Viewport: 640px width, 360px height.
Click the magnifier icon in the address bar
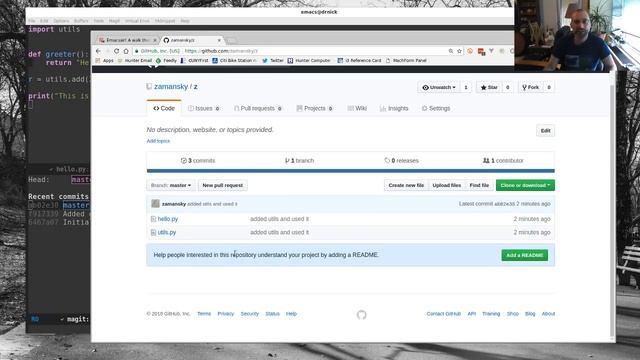tap(451, 51)
